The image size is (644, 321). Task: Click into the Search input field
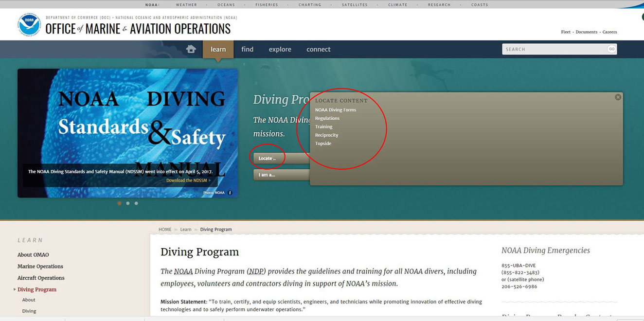tap(555, 49)
